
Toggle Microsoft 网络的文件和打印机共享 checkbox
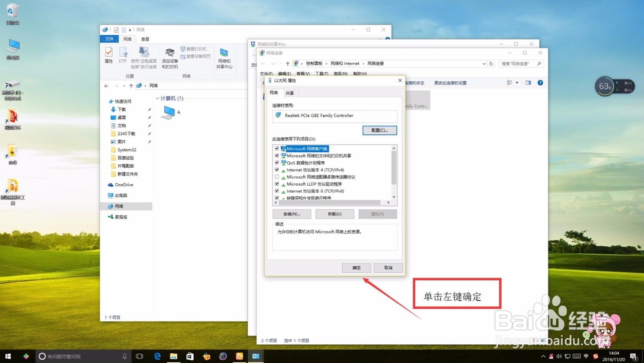click(x=277, y=156)
